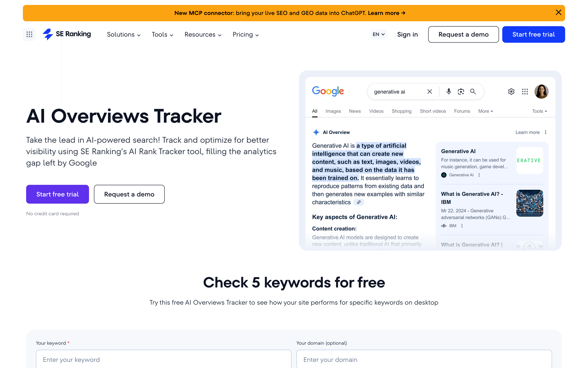Open the apps grid icon beside the logo
Image resolution: width=588 pixels, height=368 pixels.
coord(29,34)
